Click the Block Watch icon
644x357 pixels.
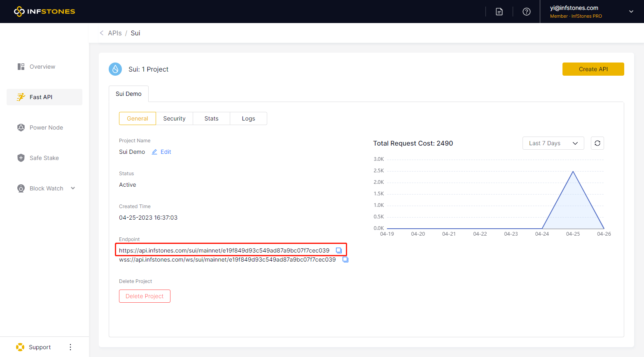click(21, 188)
